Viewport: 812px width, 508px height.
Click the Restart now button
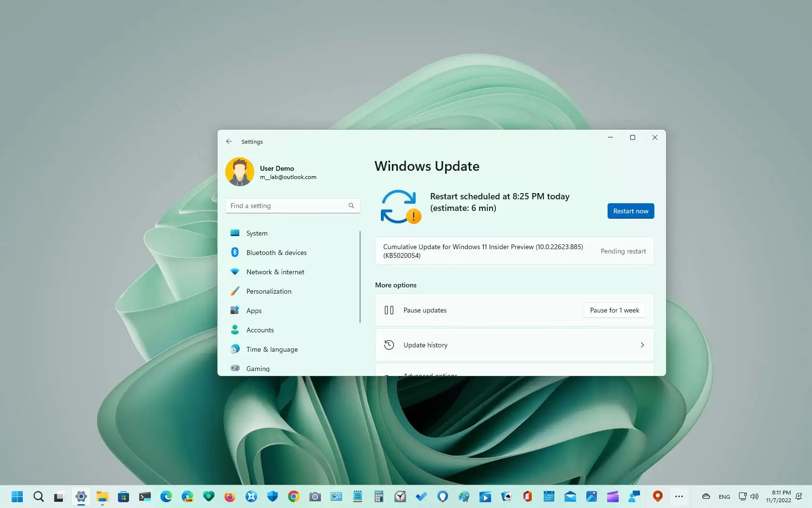(x=630, y=211)
